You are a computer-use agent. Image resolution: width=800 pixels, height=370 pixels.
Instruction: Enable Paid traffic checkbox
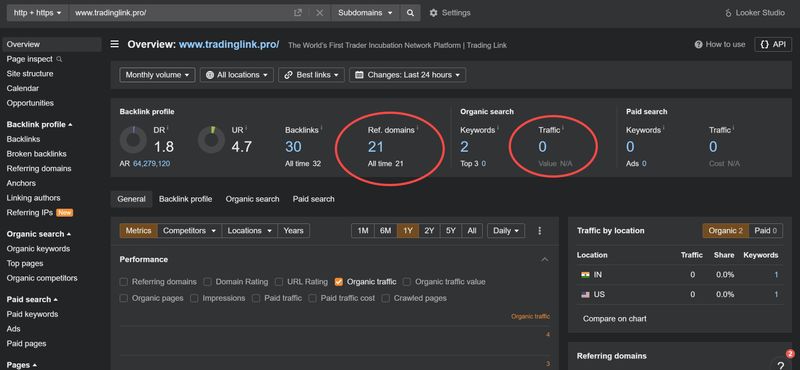[256, 298]
